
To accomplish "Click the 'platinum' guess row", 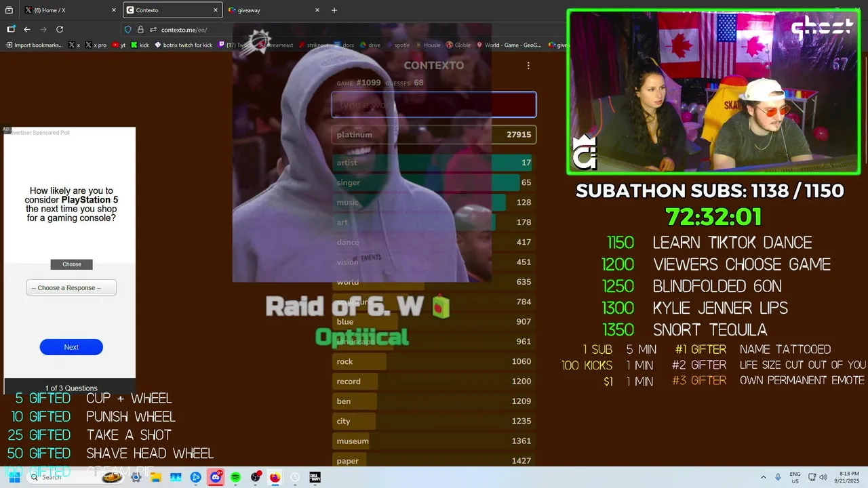I will pyautogui.click(x=434, y=134).
